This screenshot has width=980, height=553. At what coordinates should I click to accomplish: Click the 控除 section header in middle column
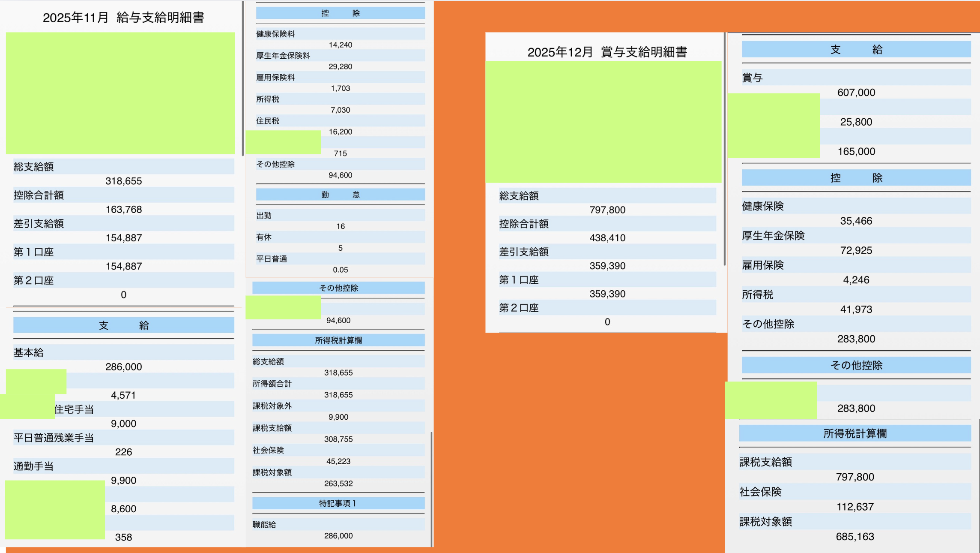[x=340, y=12]
